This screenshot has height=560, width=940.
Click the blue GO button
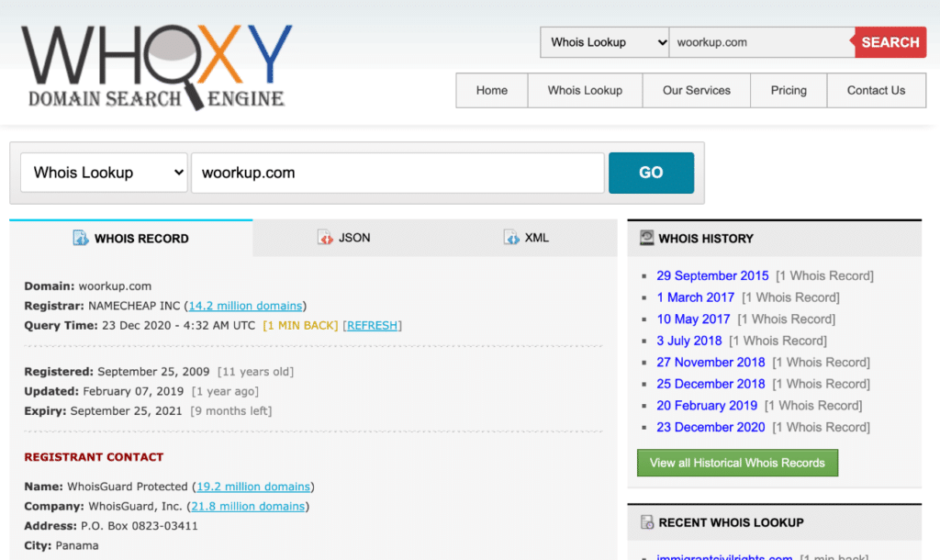pos(651,173)
